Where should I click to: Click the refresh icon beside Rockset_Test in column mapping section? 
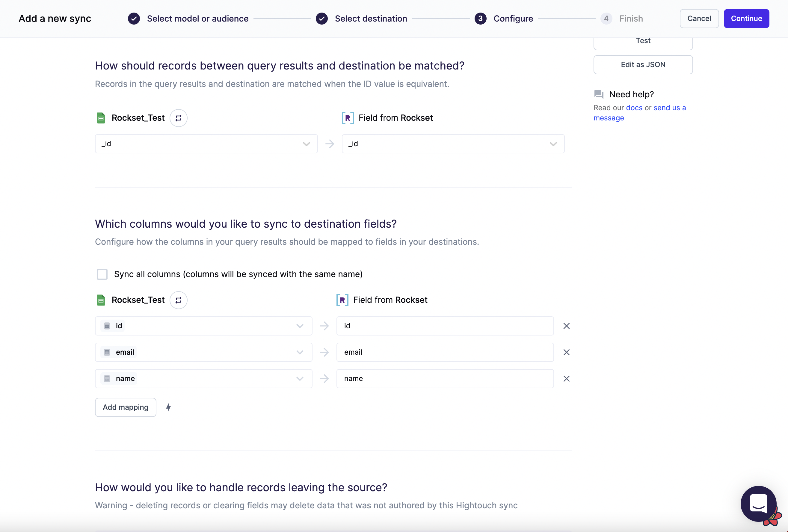coord(178,300)
